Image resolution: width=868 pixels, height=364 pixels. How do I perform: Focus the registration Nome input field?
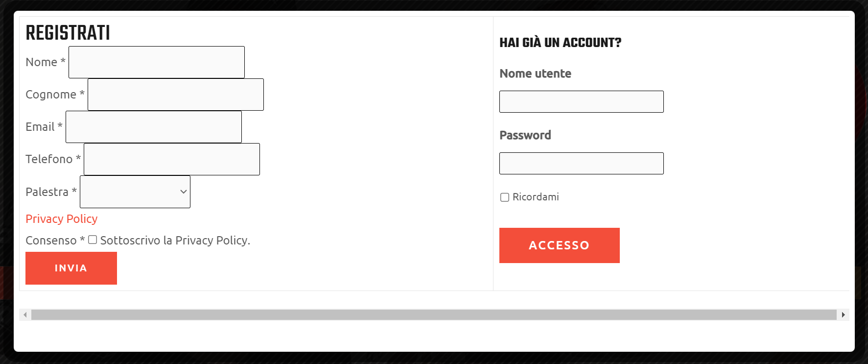pos(157,62)
